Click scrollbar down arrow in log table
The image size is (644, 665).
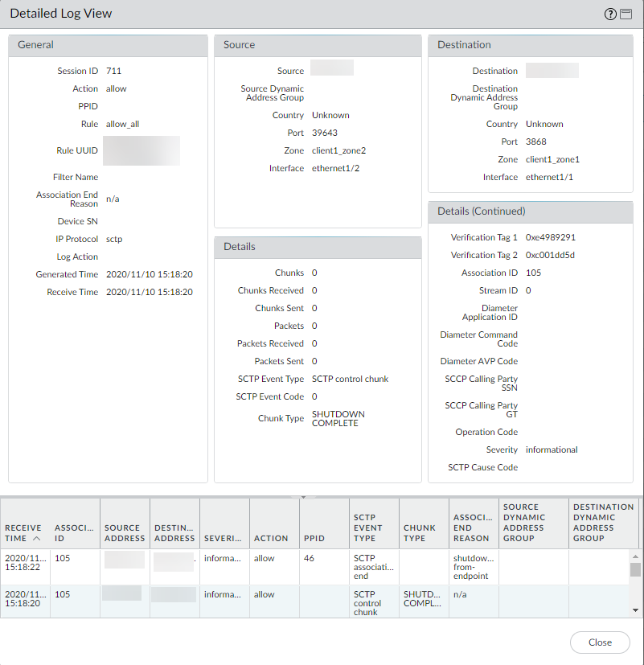(635, 611)
